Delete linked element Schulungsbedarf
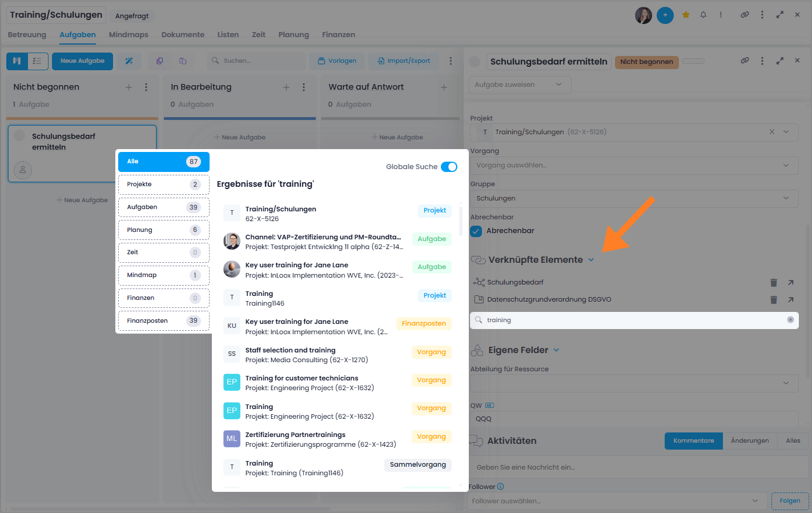 [x=774, y=282]
